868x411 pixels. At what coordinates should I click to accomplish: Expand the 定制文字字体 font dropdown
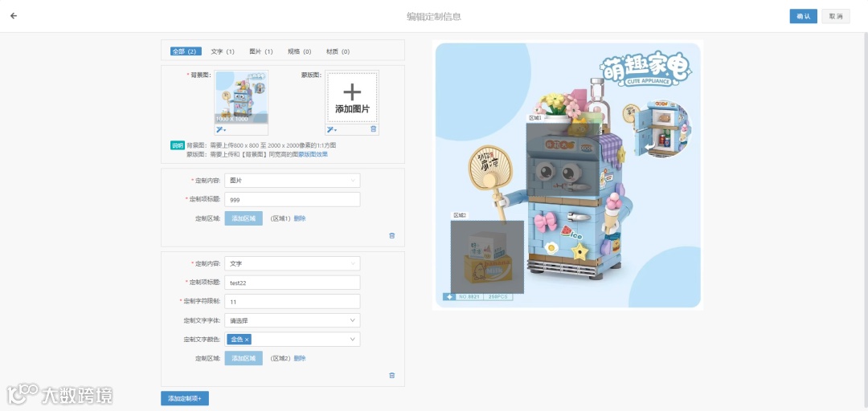pyautogui.click(x=293, y=320)
